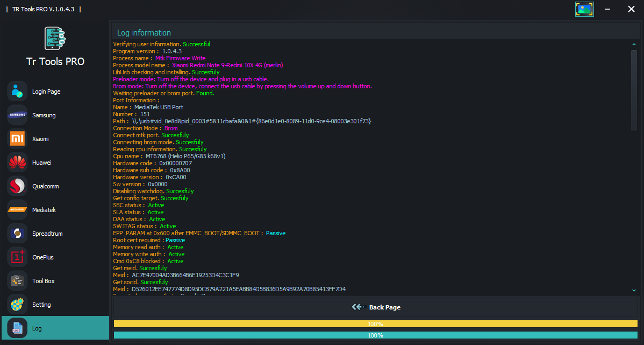Open the Login Page menu item
Image resolution: width=644 pixels, height=345 pixels.
46,91
